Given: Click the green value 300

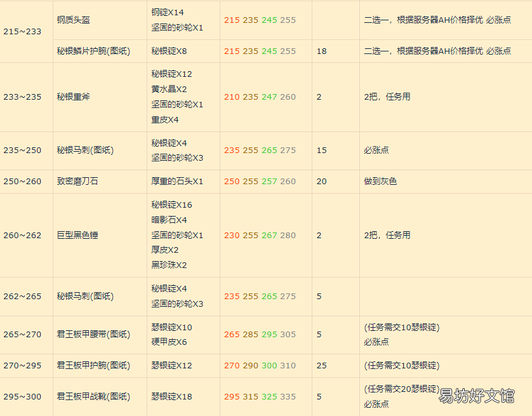Looking at the screenshot, I should [x=269, y=366].
